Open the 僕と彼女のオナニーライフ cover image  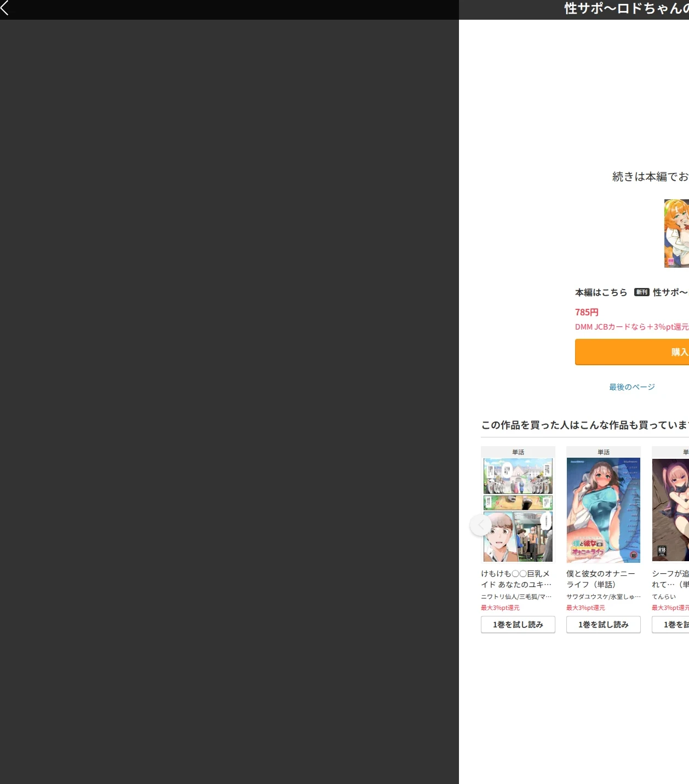[604, 510]
